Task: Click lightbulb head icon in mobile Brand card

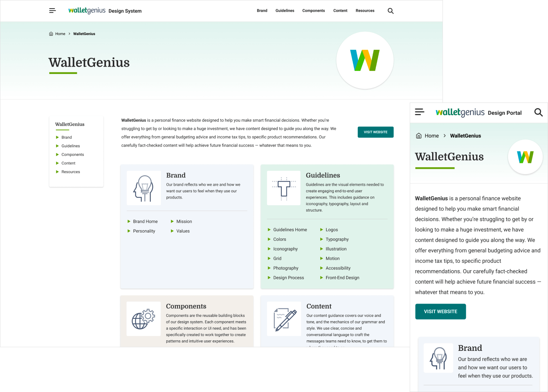Action: click(x=439, y=358)
